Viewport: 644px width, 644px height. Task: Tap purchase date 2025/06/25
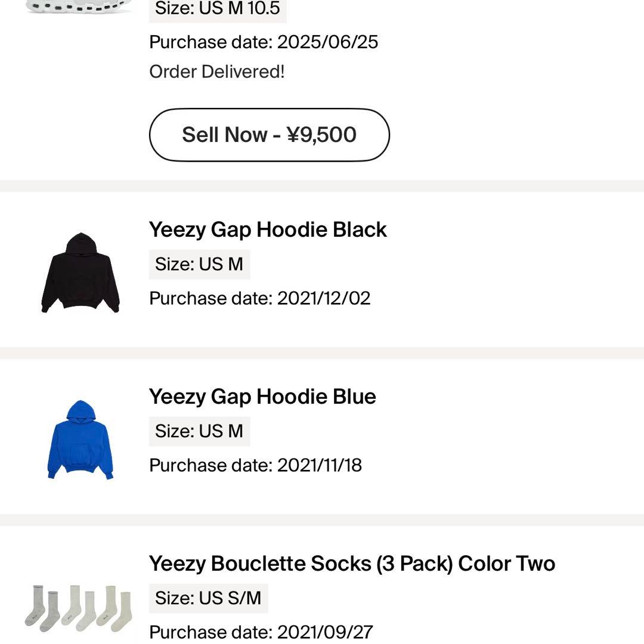click(262, 42)
